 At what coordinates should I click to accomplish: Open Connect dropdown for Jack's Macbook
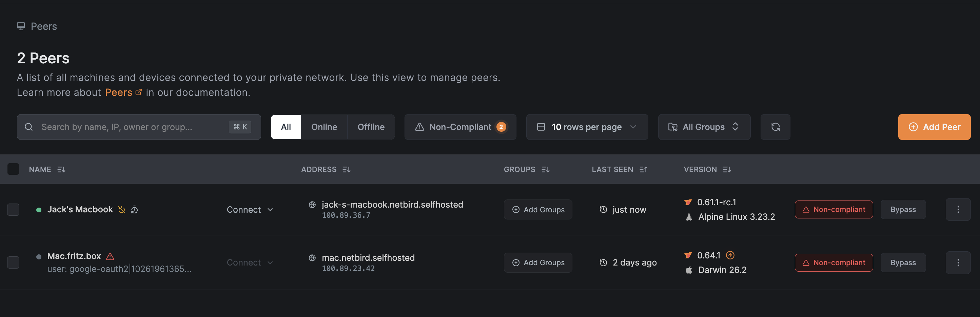(x=250, y=210)
